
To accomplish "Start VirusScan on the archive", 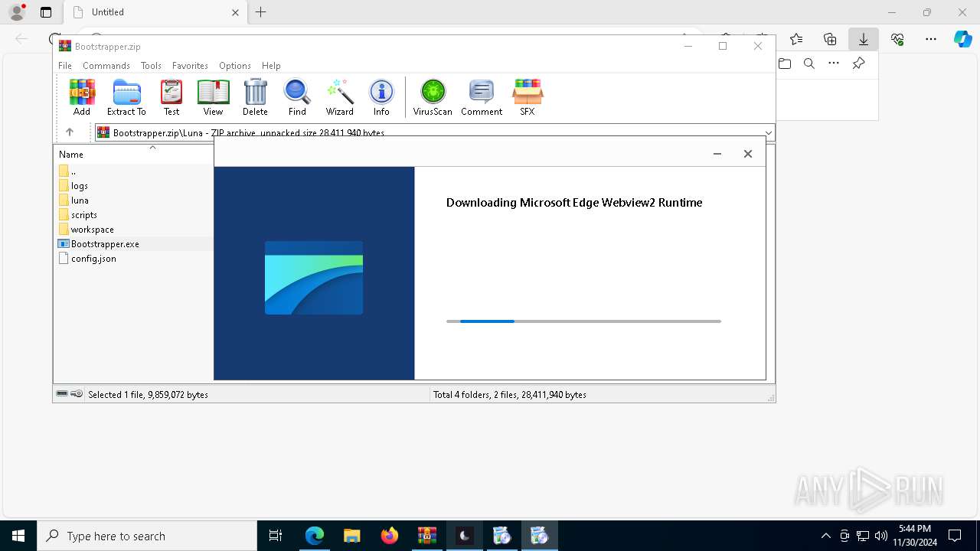I will tap(433, 97).
